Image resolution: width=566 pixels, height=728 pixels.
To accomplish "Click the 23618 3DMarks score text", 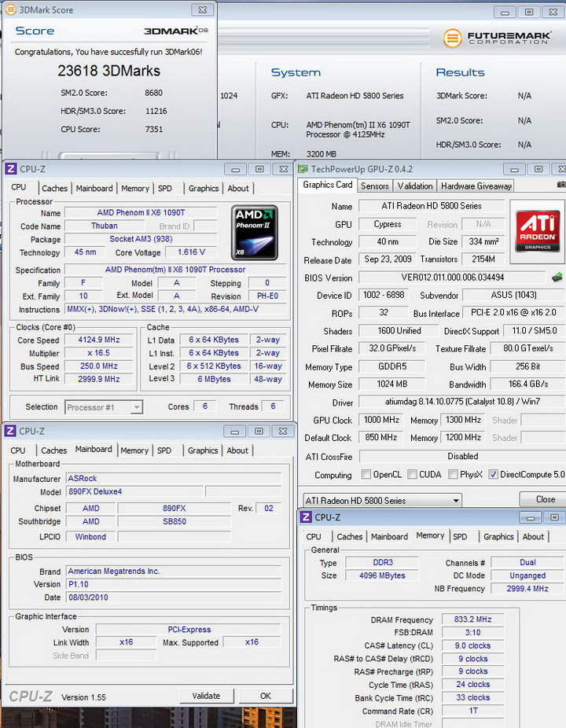I will click(109, 71).
